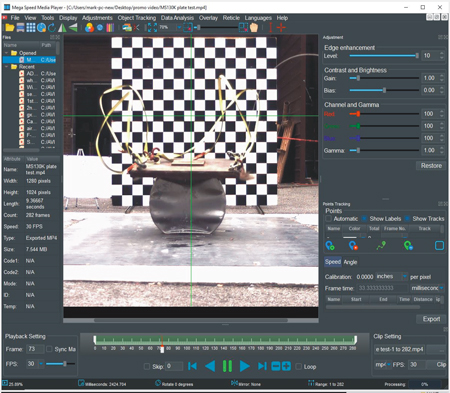Collapse the Recent folder in Files
450x393 pixels.
coord(7,67)
